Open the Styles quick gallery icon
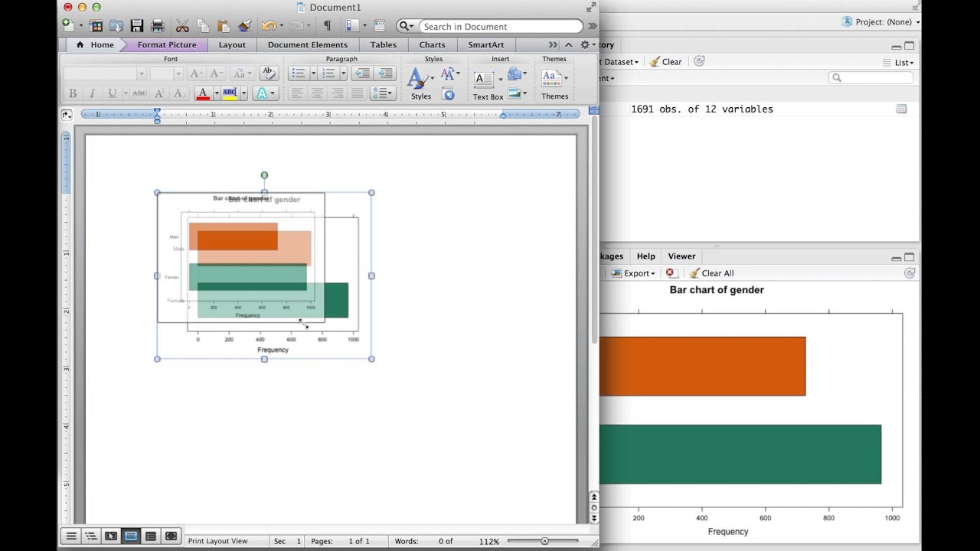This screenshot has width=980, height=551. pos(419,79)
